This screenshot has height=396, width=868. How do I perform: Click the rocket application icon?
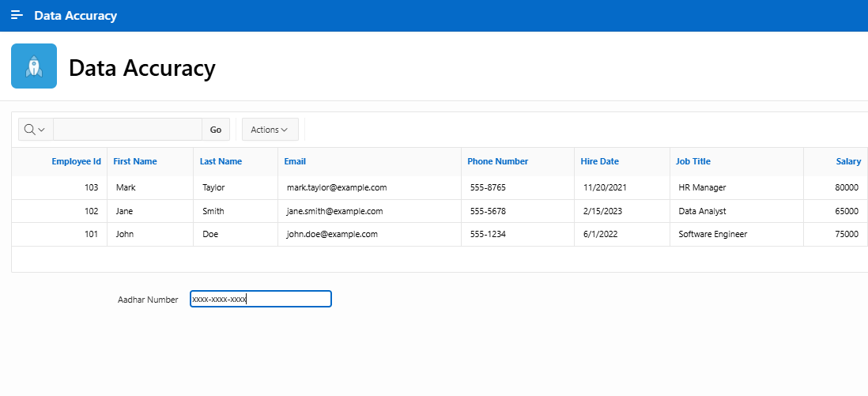click(34, 66)
